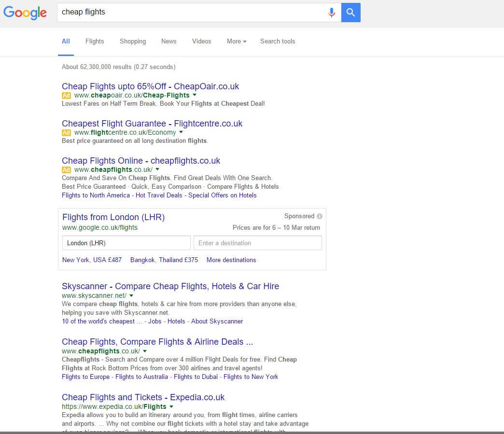Open CheapOair Cheap Flights upto 65%Off ad
The width and height of the screenshot is (504, 434).
151,86
